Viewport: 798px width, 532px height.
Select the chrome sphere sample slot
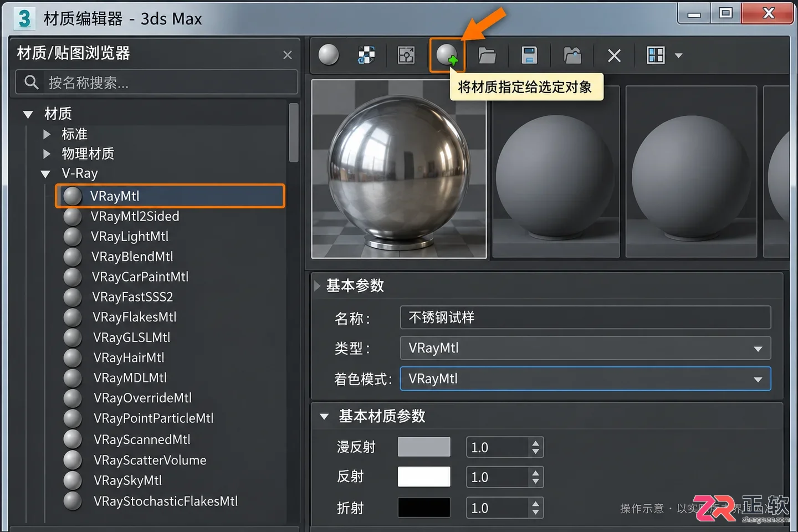pos(399,169)
